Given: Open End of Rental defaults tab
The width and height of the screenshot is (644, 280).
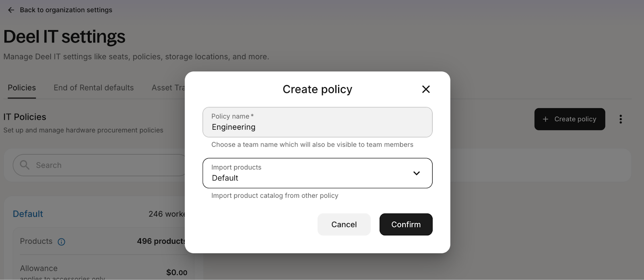Looking at the screenshot, I should tap(93, 88).
